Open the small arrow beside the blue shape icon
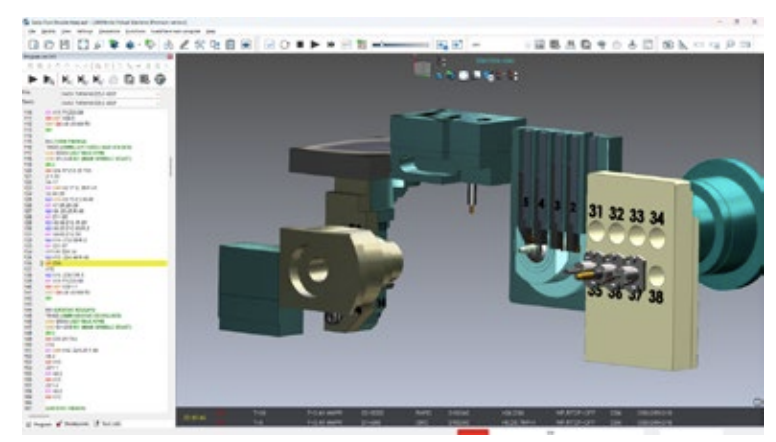Viewport: 776px width, 442px height. (140, 45)
